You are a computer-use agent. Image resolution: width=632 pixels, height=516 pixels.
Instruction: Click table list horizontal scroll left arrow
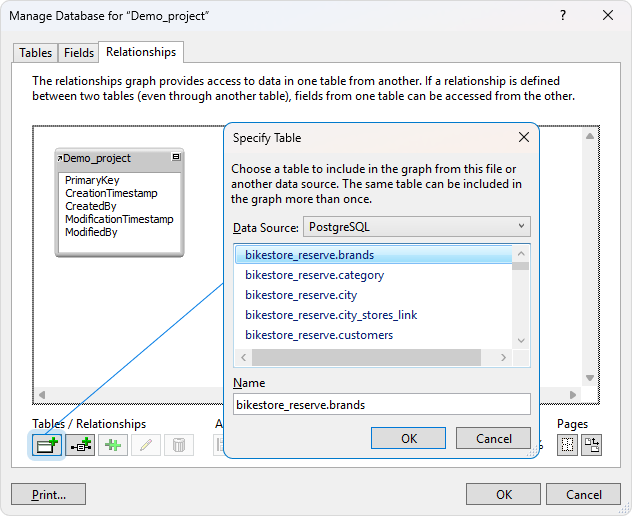(243, 358)
